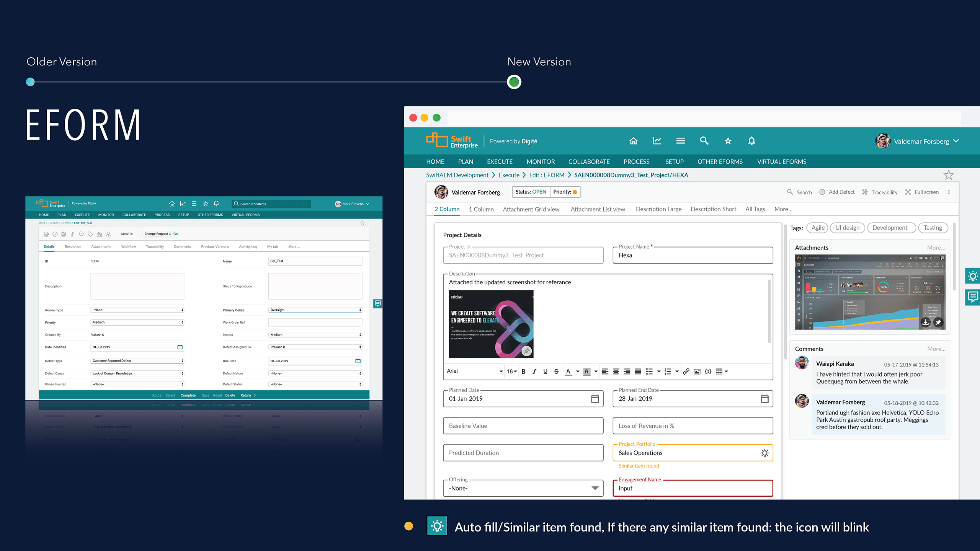Open the Insert Image tool in the editor
The width and height of the screenshot is (980, 551).
697,371
